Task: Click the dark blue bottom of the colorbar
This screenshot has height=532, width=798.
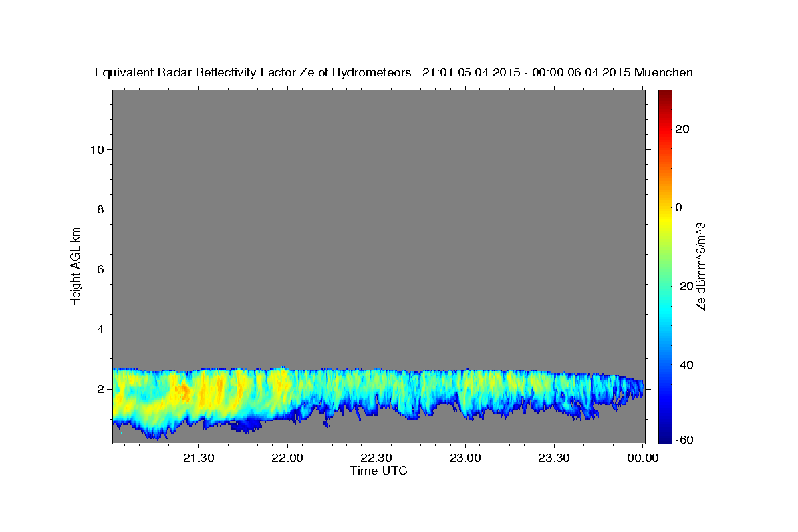Action: 666,438
